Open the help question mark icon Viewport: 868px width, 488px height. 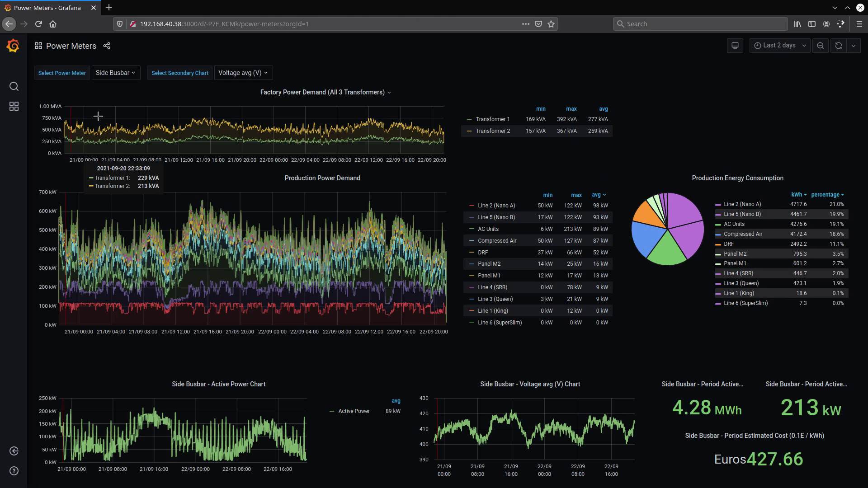pyautogui.click(x=14, y=471)
